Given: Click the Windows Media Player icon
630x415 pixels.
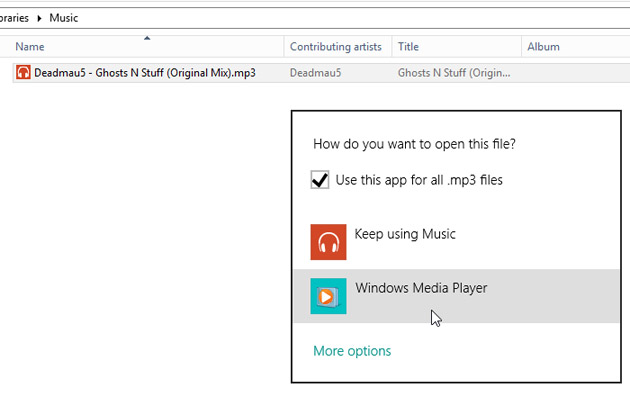Looking at the screenshot, I should [x=328, y=296].
